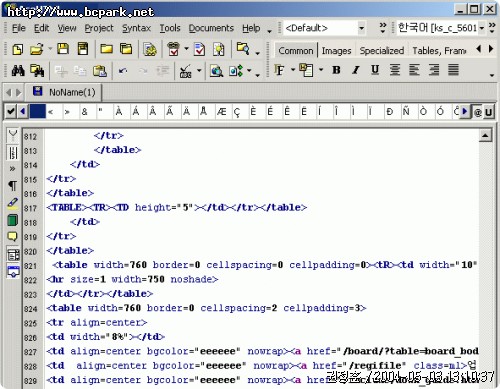The width and height of the screenshot is (500, 389).
Task: Open the Project menu
Action: (x=99, y=28)
